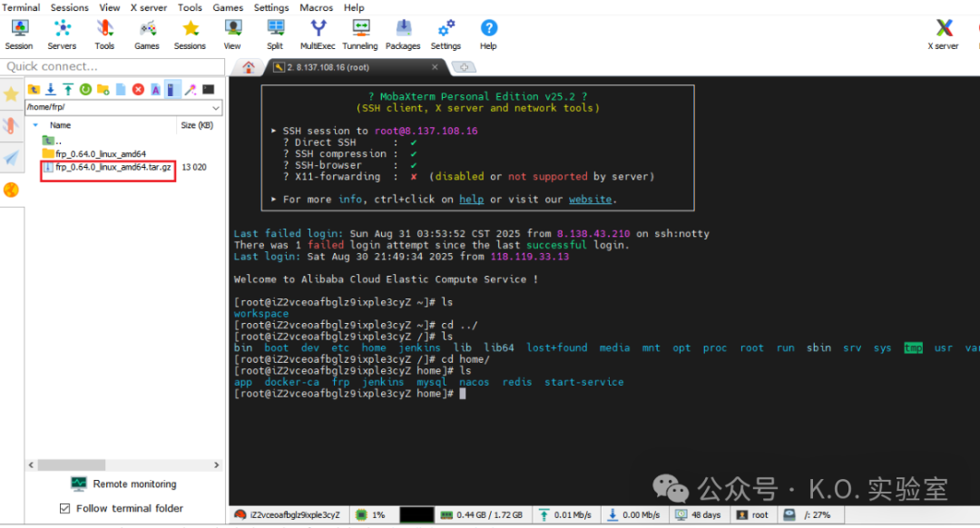
Task: Click the SFTP upload arrow icon
Action: click(68, 89)
